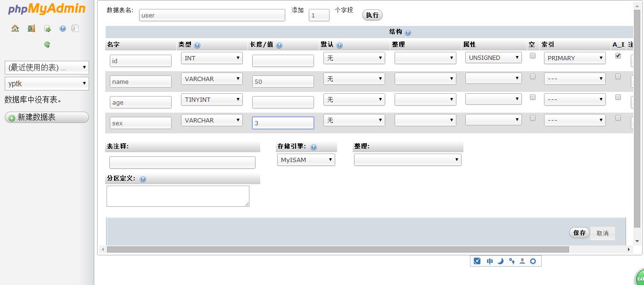Open the MySQL documentation page icon
Screen dimensions: 644x285
coord(75,28)
